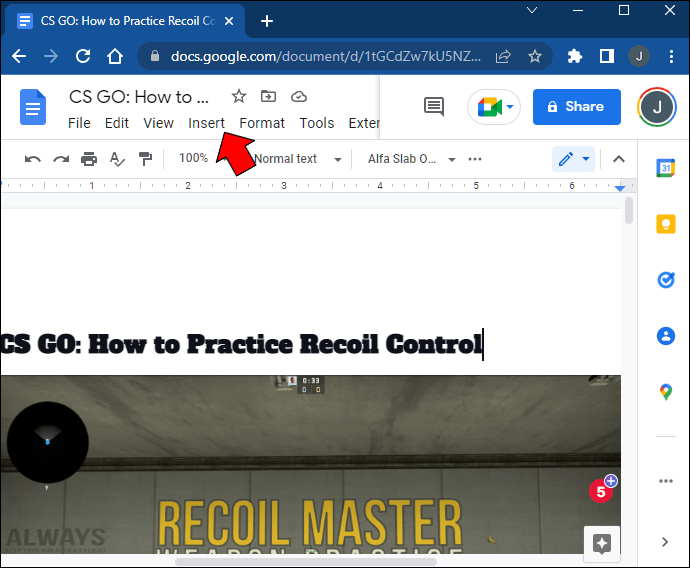Open comment history icon
The width and height of the screenshot is (690, 568).
click(434, 106)
